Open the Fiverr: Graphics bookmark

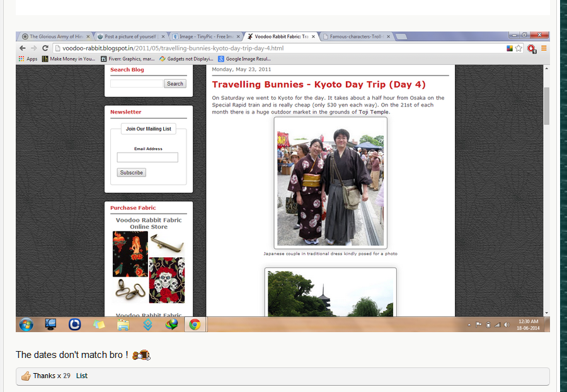pyautogui.click(x=128, y=59)
